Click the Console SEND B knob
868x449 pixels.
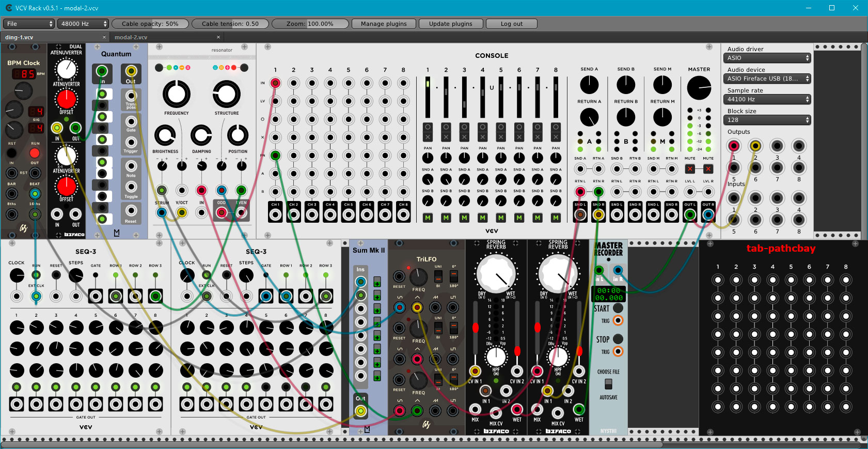(x=626, y=85)
